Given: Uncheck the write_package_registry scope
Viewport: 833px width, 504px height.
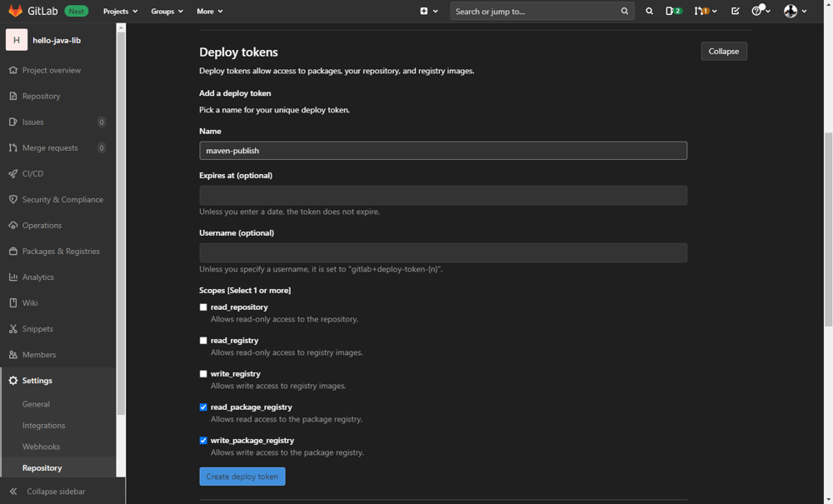Looking at the screenshot, I should pyautogui.click(x=203, y=441).
